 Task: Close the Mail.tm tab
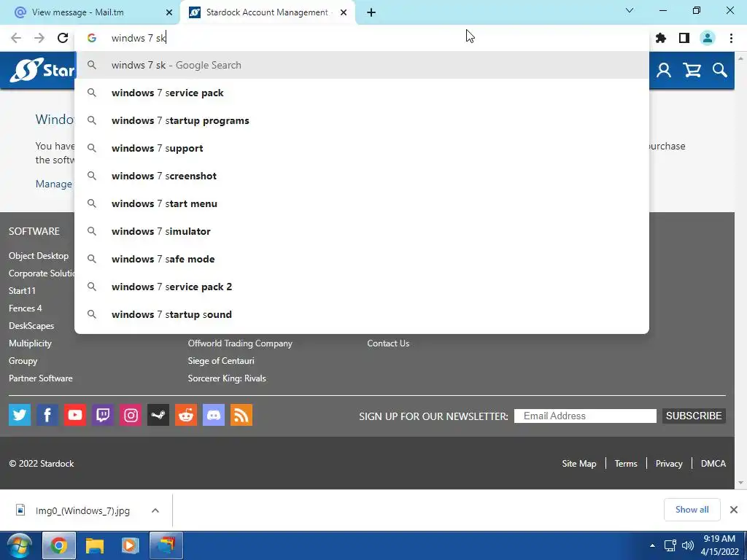[169, 12]
